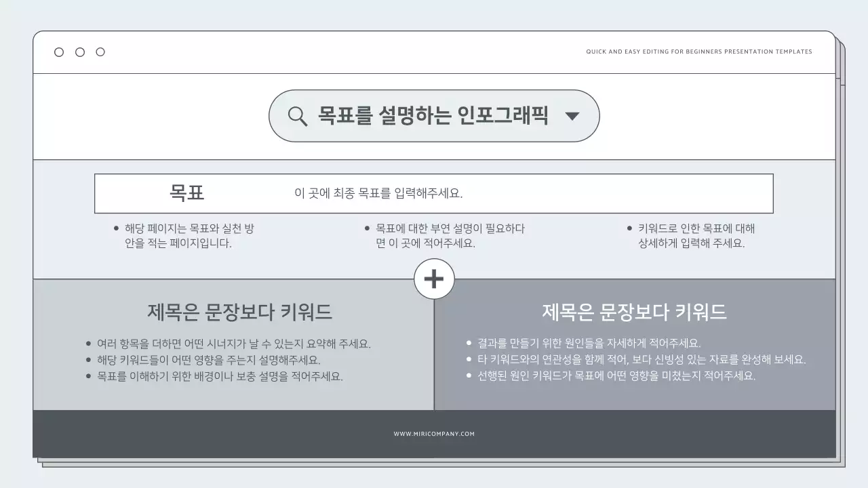Click the magnifying glass search icon
This screenshot has height=488, width=868.
coord(296,115)
